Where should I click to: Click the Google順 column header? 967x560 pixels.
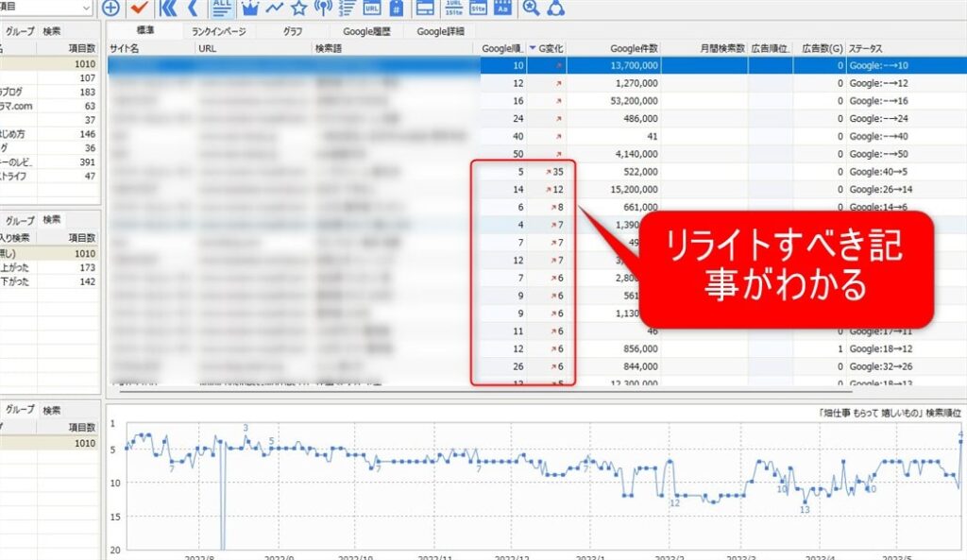coord(501,48)
